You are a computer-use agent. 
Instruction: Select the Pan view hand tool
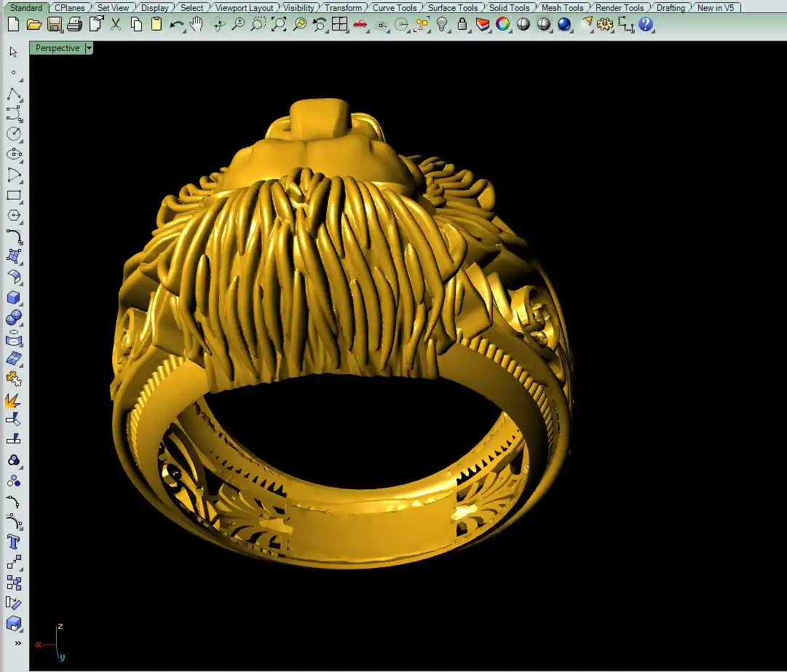point(196,24)
